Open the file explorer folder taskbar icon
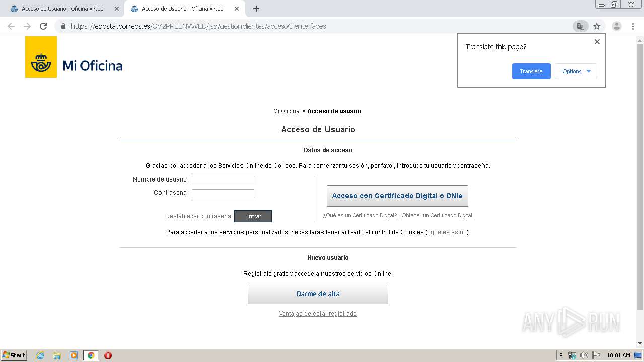This screenshot has height=362, width=644. 57,355
